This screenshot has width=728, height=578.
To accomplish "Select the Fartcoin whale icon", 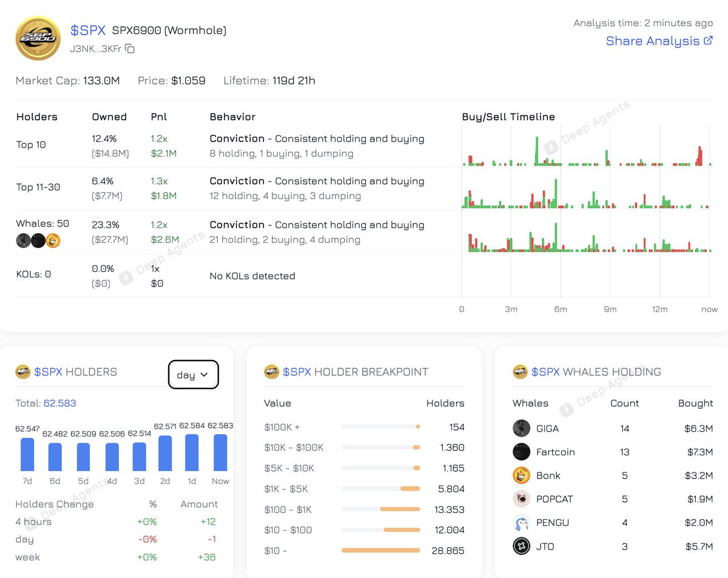I will point(521,452).
